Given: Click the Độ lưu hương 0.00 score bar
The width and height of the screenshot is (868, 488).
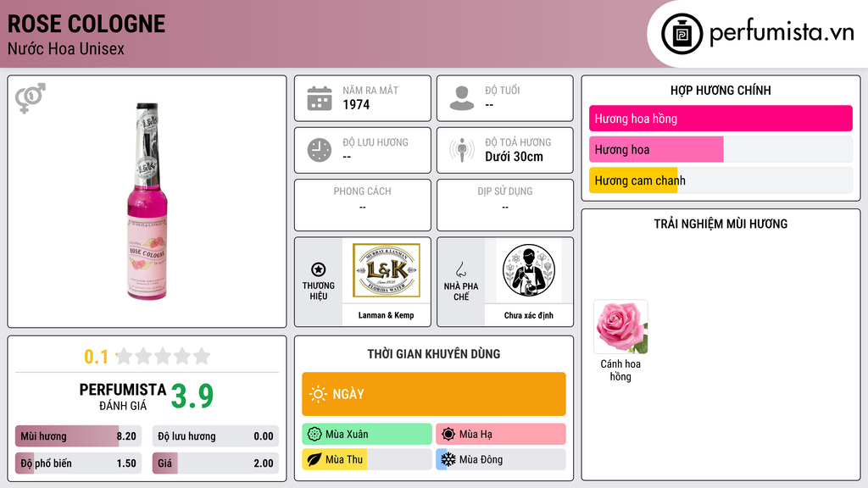Looking at the screenshot, I should point(215,436).
